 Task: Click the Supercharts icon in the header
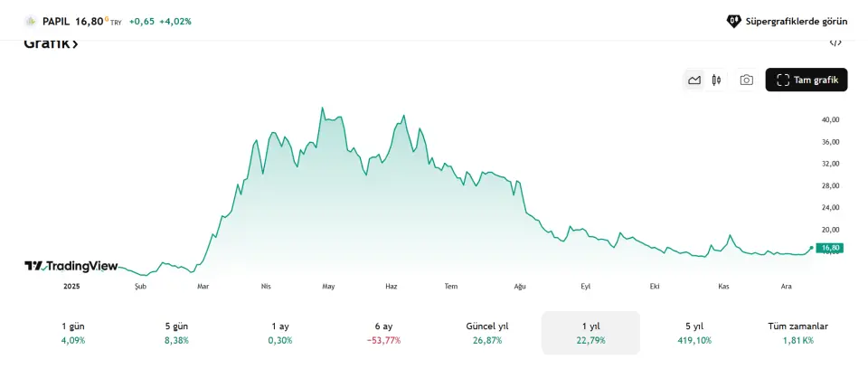pos(733,21)
